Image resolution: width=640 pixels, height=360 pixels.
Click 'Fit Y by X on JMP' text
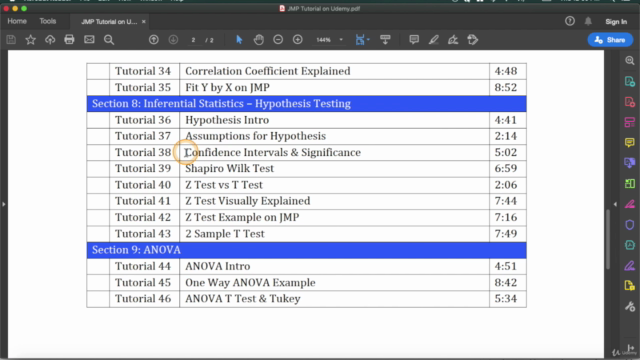(227, 87)
